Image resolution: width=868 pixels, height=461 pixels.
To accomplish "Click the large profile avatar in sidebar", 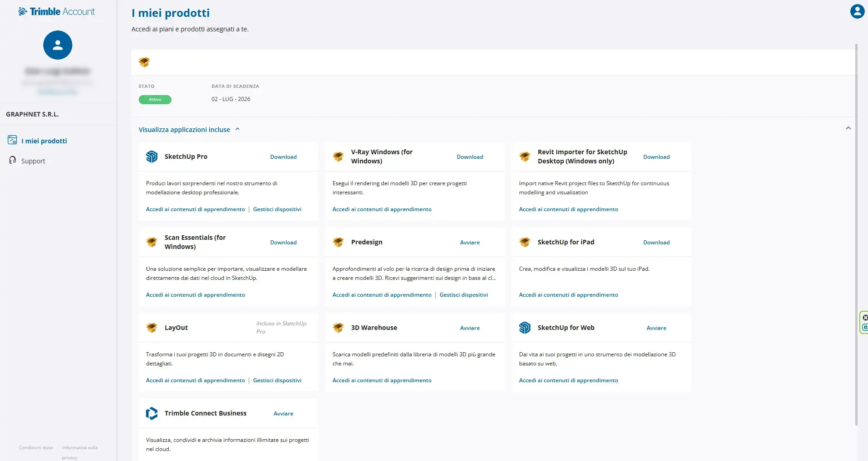I will [58, 45].
